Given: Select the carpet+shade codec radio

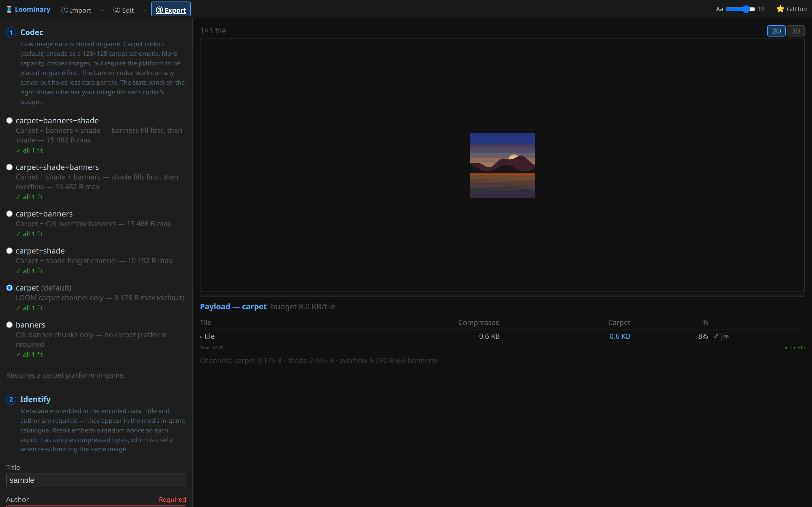Looking at the screenshot, I should coord(9,251).
